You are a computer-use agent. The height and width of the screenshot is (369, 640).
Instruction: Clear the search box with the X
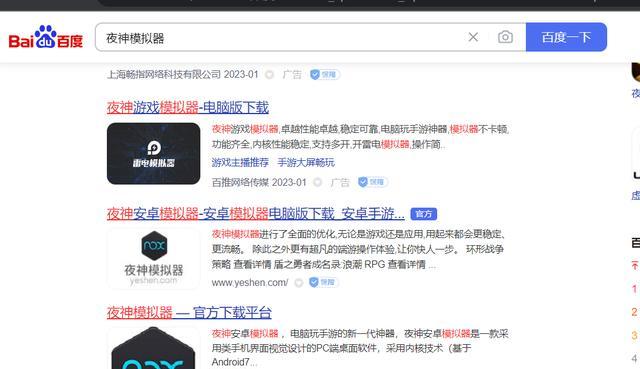pyautogui.click(x=473, y=37)
